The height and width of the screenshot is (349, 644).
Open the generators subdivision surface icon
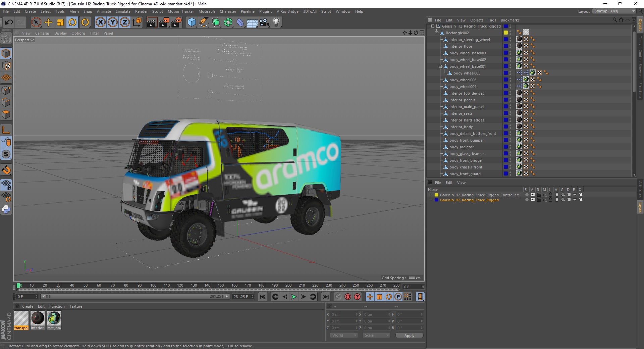click(216, 22)
